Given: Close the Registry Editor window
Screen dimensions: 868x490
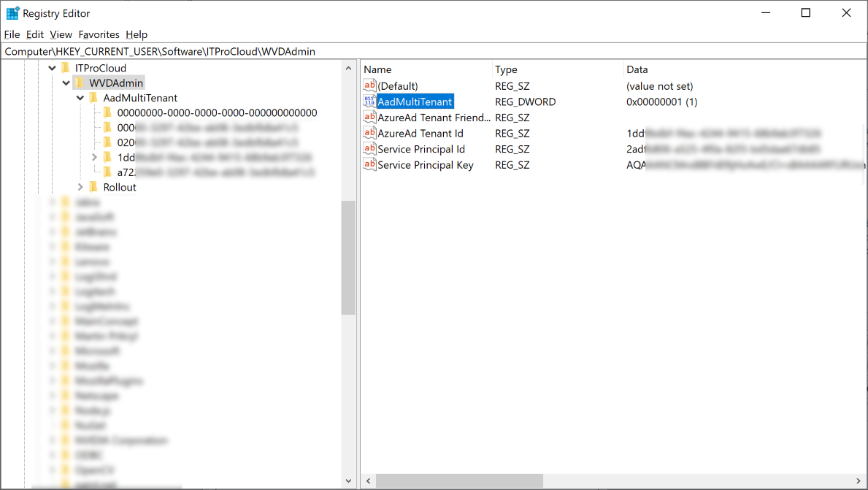Looking at the screenshot, I should (x=846, y=12).
